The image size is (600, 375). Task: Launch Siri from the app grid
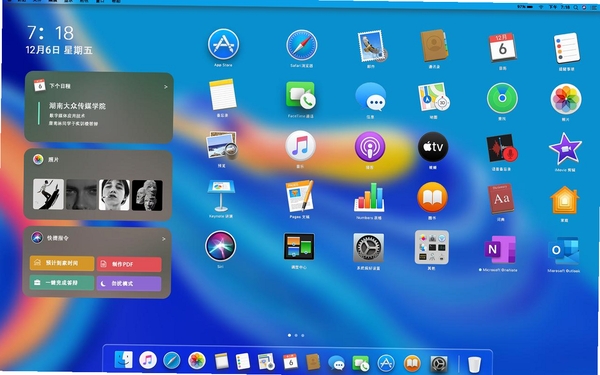pos(220,246)
